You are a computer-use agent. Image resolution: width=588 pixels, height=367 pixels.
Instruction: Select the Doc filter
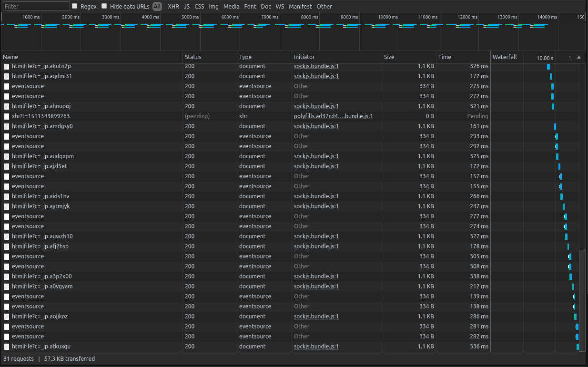coord(265,6)
